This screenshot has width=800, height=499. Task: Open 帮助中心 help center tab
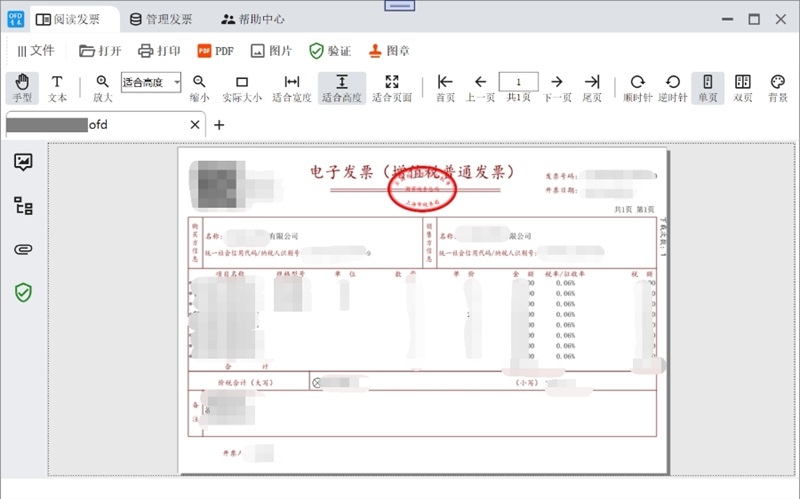click(x=253, y=19)
